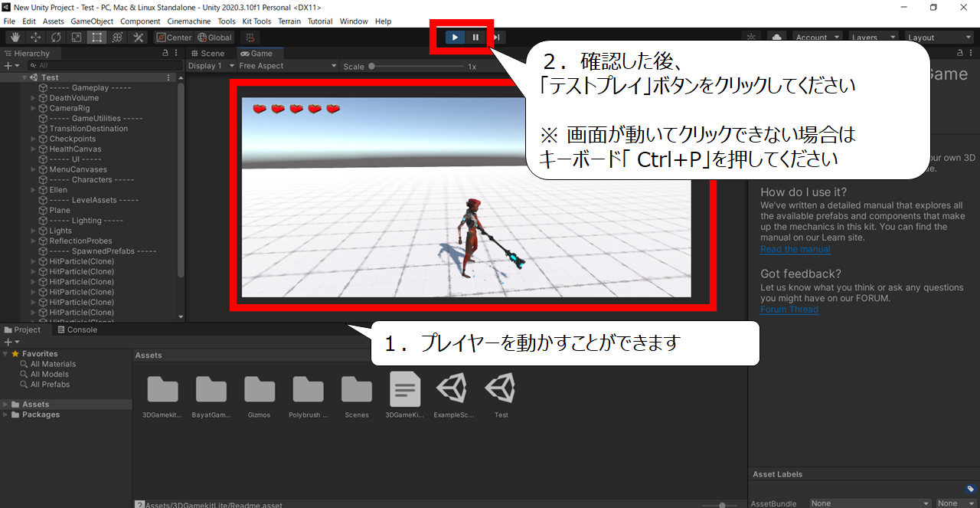
Task: Expand Checkpoints object
Action: (34, 139)
